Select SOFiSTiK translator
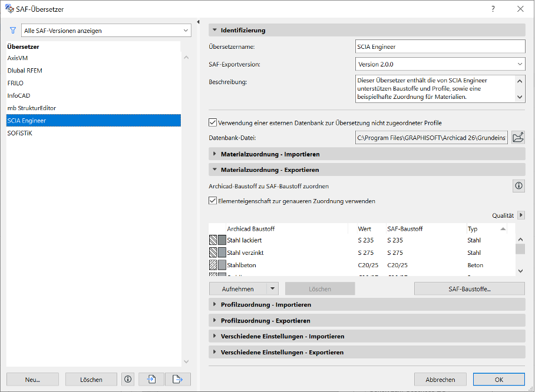This screenshot has width=535, height=392. pos(94,133)
